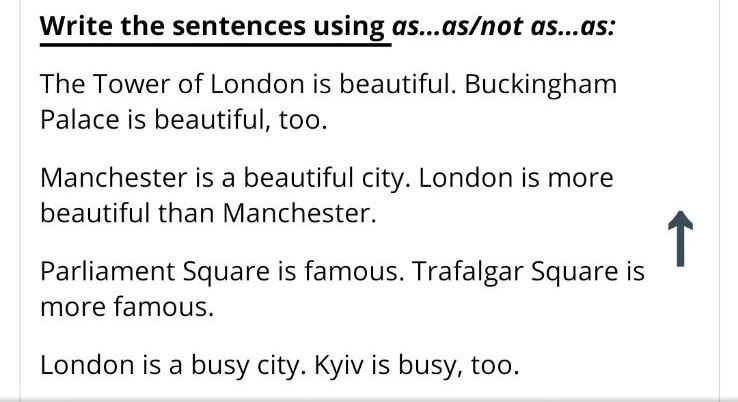Click the italic text 'as...as/not as...as:'

pos(504,26)
